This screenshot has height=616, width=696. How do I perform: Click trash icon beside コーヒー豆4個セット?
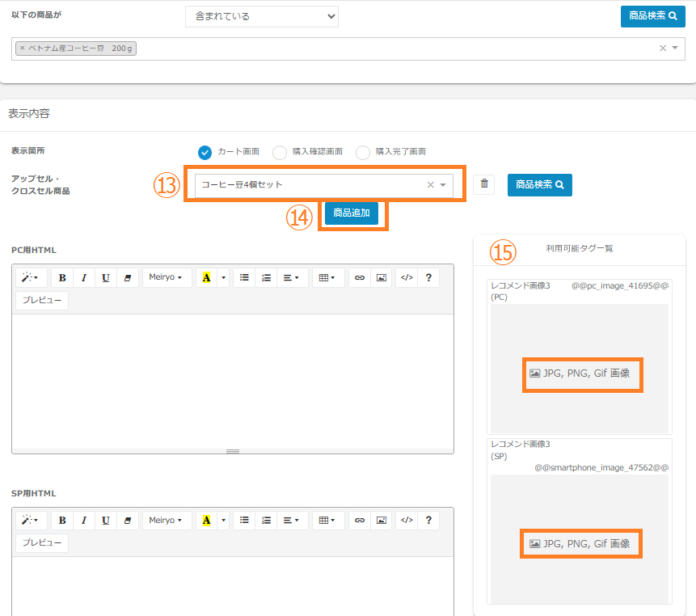[x=484, y=184]
